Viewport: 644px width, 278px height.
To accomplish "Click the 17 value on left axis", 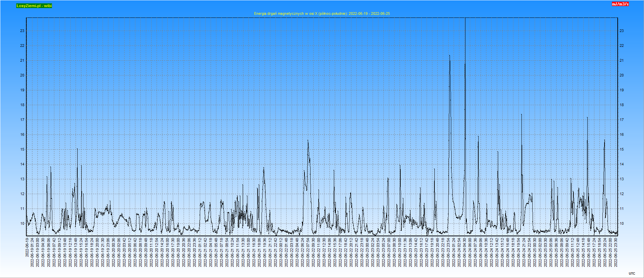I will [22, 120].
